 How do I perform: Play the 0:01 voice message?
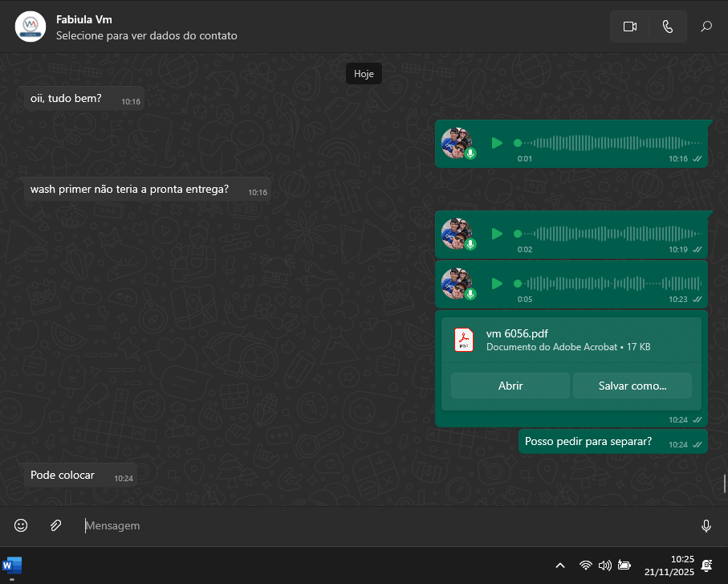[x=497, y=143]
